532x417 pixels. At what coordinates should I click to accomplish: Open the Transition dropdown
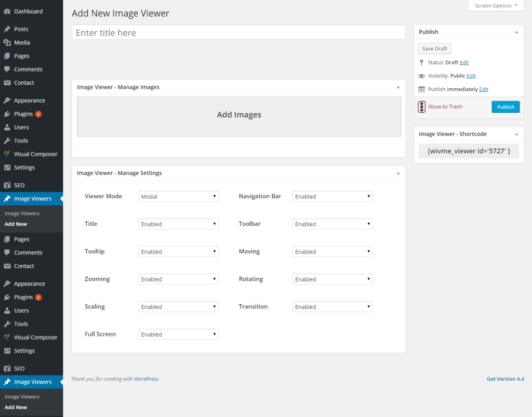(x=332, y=306)
